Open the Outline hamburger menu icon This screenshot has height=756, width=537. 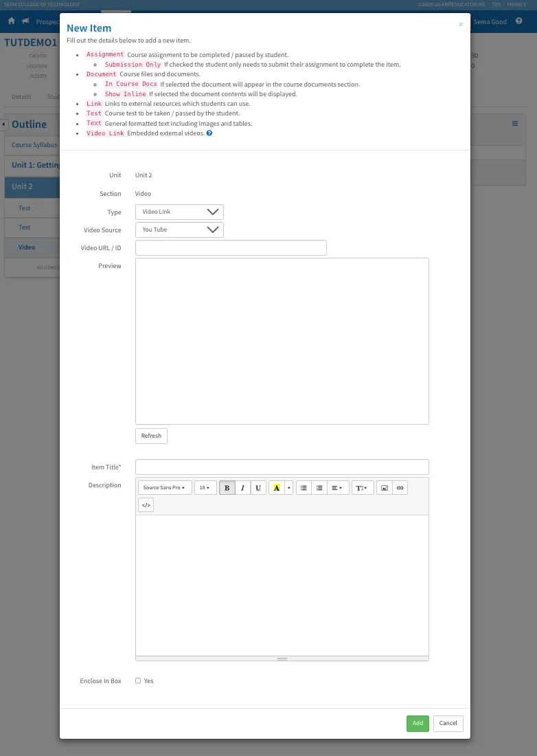(515, 124)
